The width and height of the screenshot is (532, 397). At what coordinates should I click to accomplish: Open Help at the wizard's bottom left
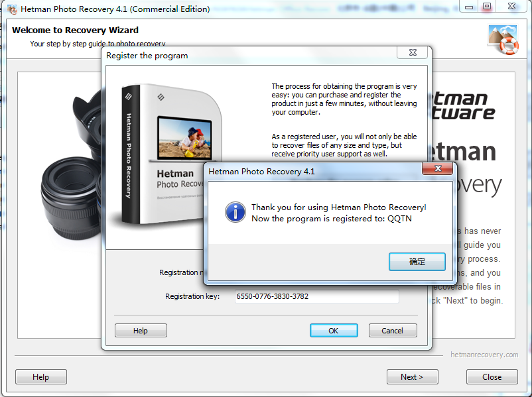[41, 376]
